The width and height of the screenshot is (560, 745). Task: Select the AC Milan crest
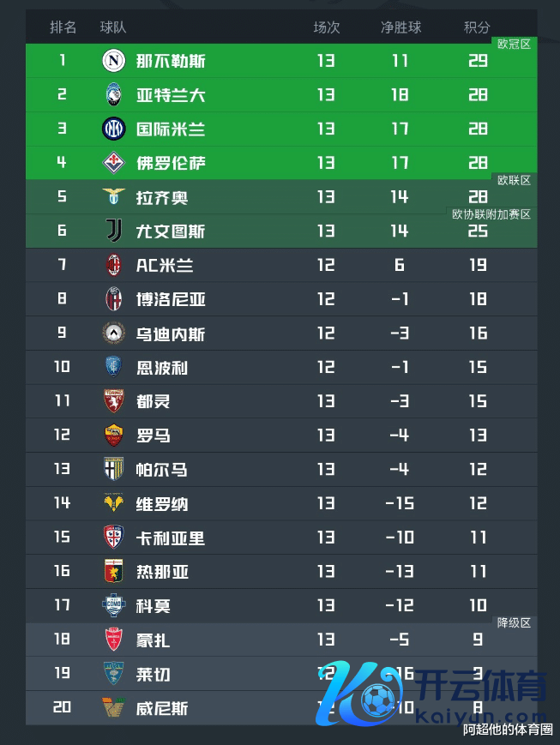tap(113, 265)
